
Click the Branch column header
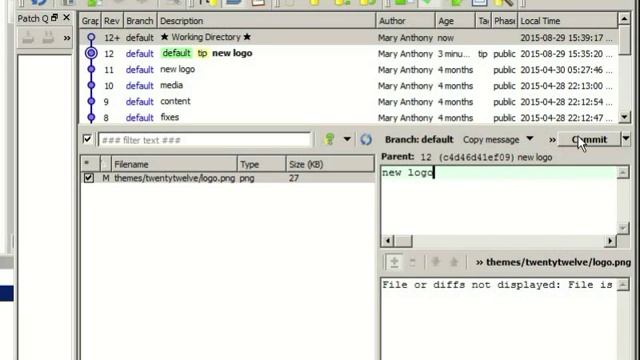click(x=140, y=21)
